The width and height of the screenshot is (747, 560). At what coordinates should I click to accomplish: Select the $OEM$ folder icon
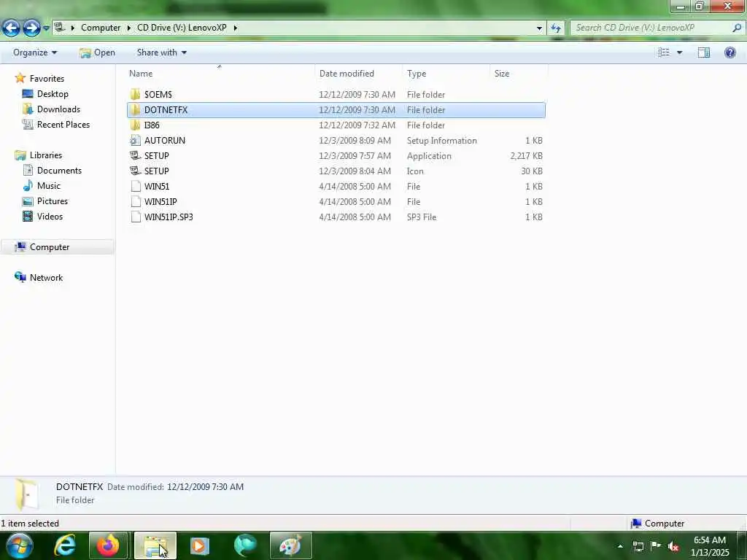point(135,94)
